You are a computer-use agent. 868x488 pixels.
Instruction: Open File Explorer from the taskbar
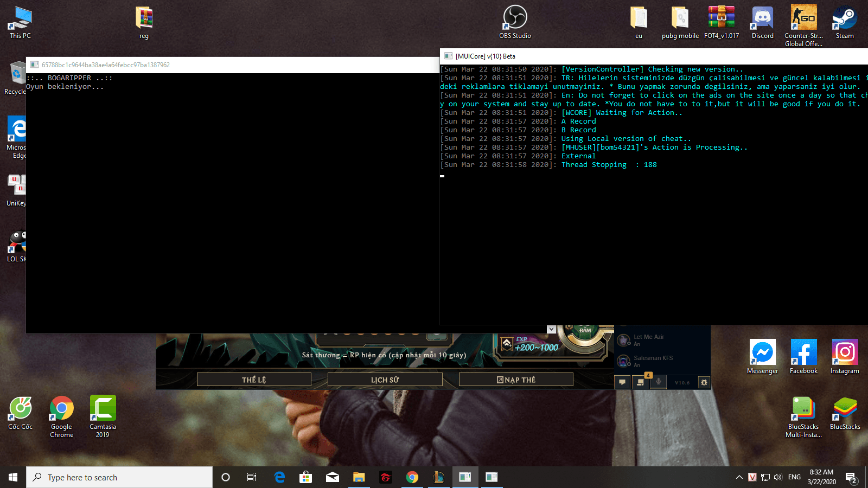click(x=359, y=477)
